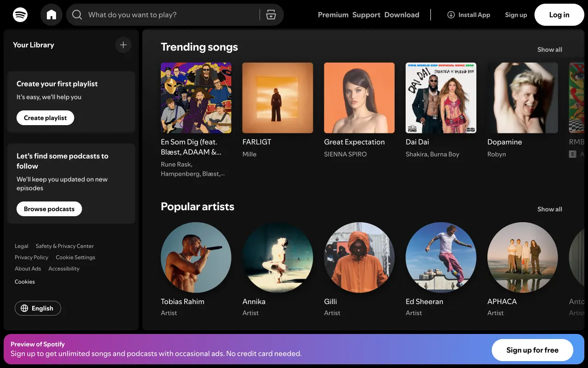
Task: Click the Dopamine song title
Action: point(504,142)
